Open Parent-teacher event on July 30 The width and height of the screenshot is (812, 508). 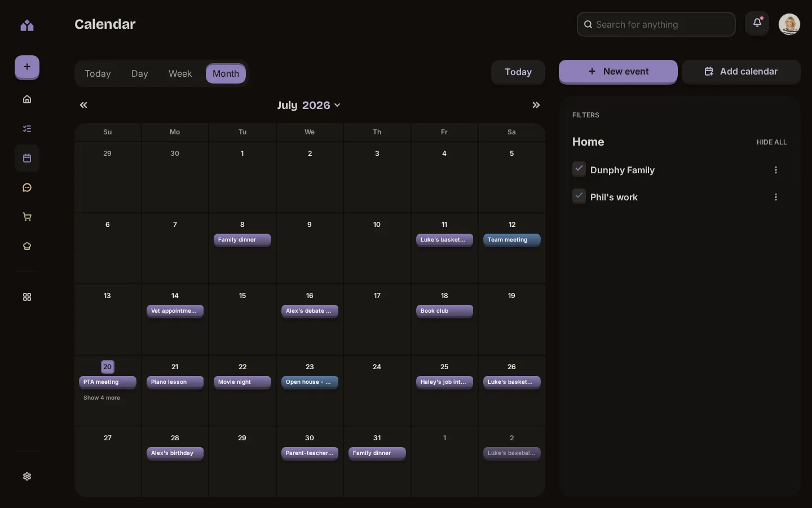pos(310,453)
